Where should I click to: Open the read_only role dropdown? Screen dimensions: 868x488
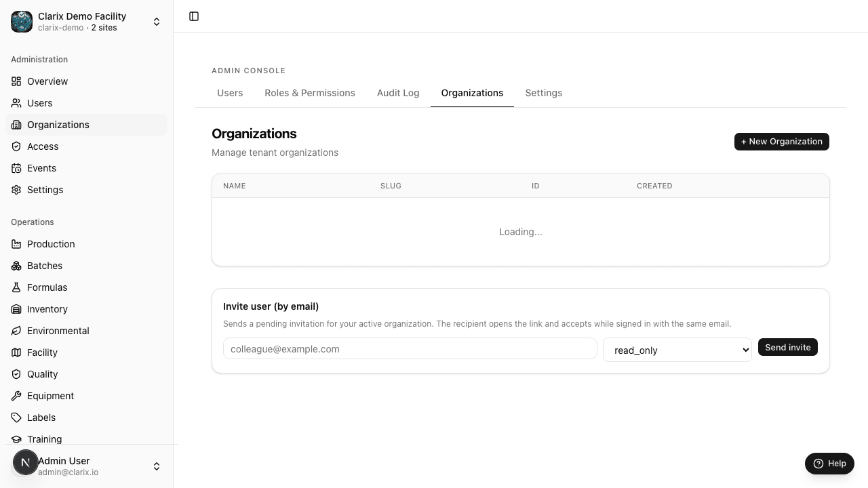coord(677,350)
